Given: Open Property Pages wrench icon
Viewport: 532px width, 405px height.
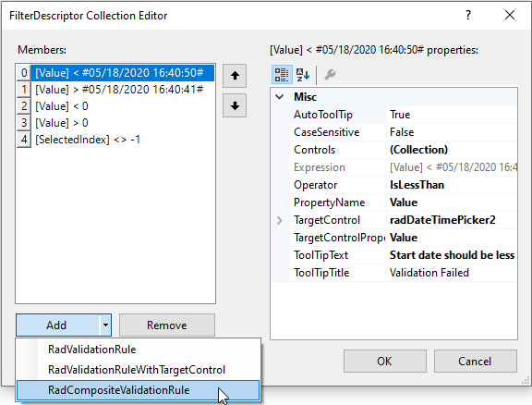Looking at the screenshot, I should tap(330, 74).
